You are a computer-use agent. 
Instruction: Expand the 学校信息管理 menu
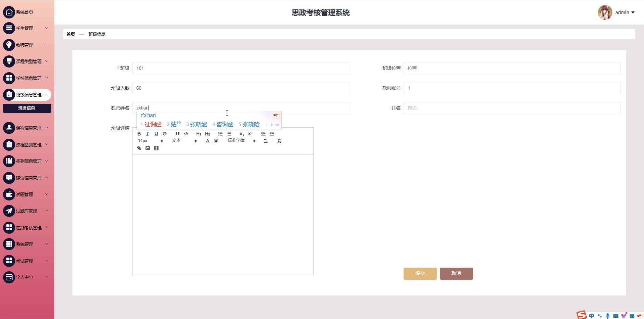pos(27,78)
